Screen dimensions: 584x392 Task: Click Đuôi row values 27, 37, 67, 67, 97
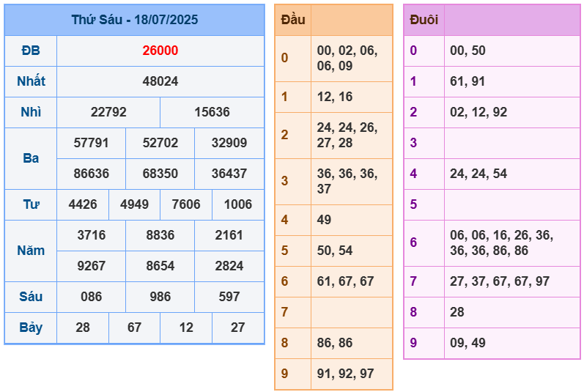coord(500,281)
